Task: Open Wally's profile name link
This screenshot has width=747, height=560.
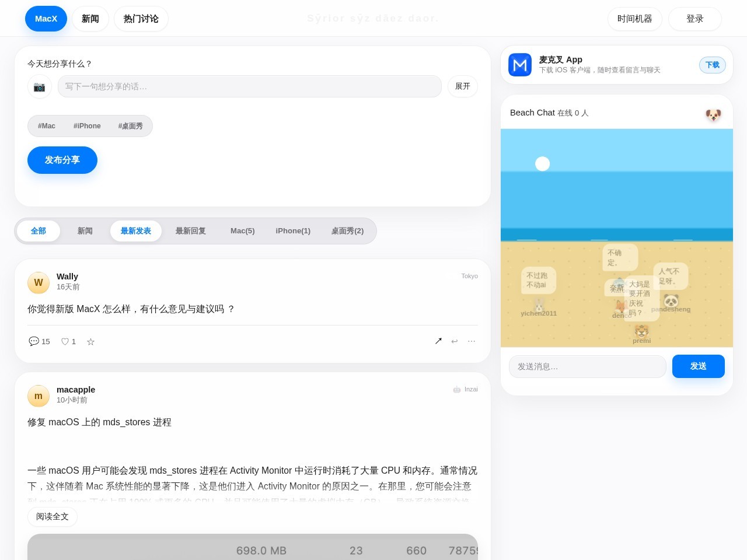Action: point(67,276)
